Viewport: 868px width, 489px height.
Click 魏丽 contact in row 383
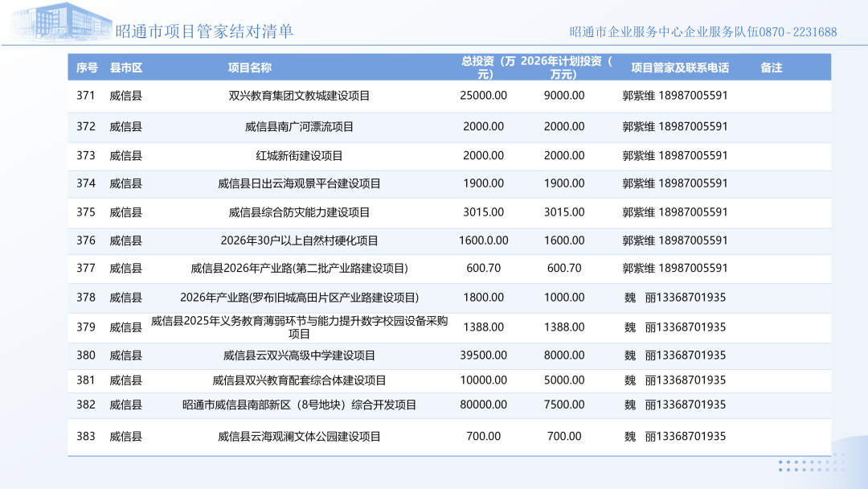coord(675,437)
